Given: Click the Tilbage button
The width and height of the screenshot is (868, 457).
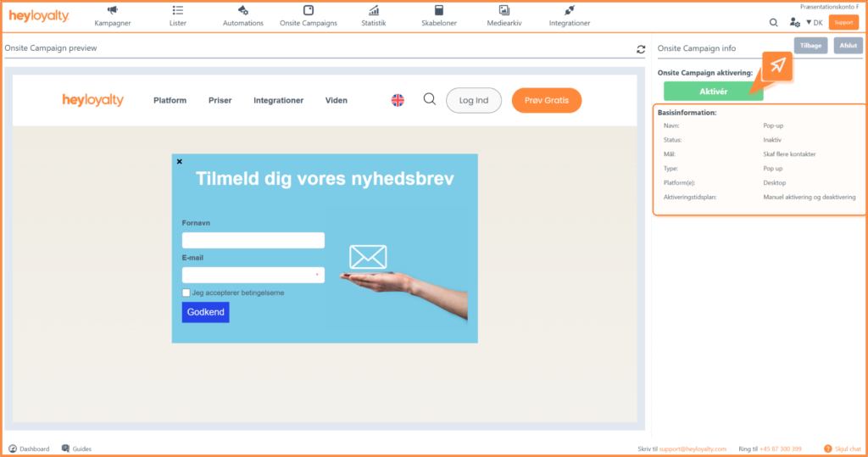Looking at the screenshot, I should tap(810, 46).
